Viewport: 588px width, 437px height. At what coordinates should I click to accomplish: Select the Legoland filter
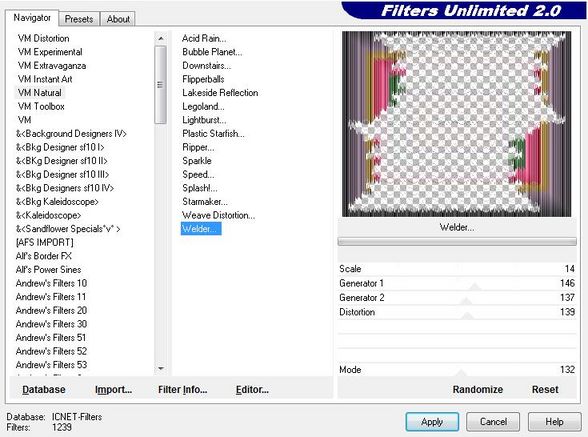click(x=203, y=107)
